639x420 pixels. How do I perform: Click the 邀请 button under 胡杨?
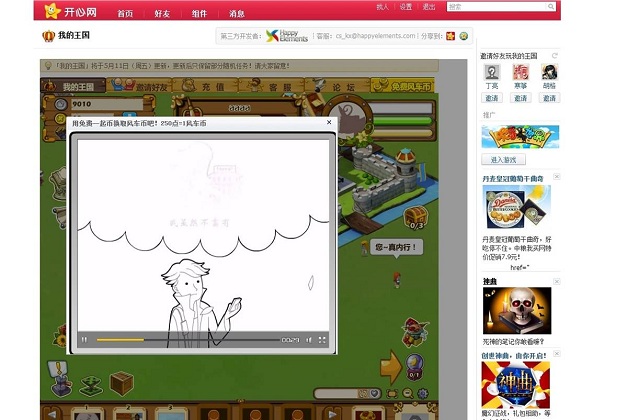pos(549,98)
